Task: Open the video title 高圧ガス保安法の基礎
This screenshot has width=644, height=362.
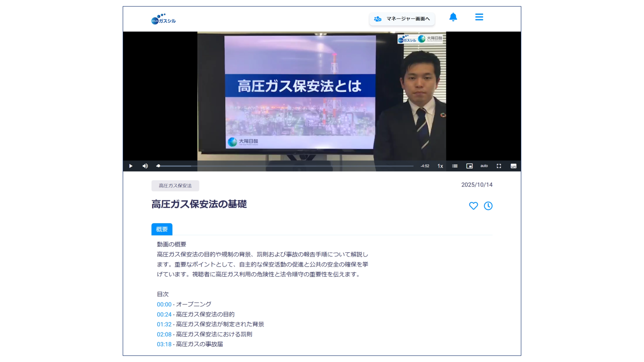Action: coord(198,204)
